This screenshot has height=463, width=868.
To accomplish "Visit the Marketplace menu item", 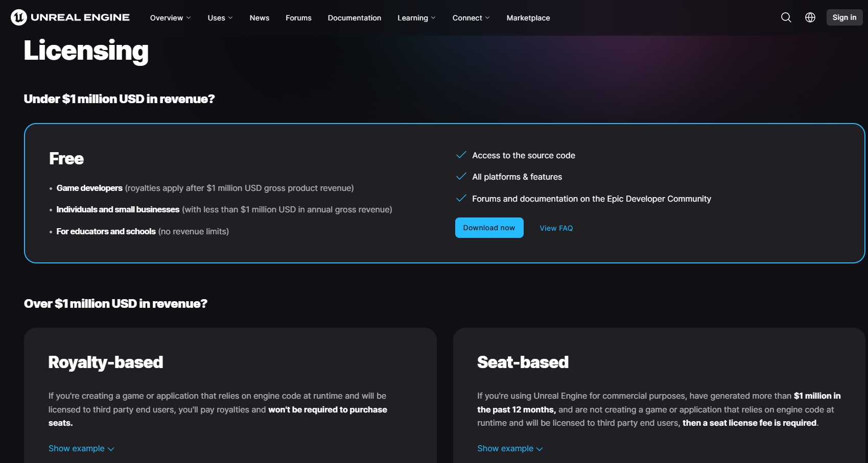I will (528, 18).
